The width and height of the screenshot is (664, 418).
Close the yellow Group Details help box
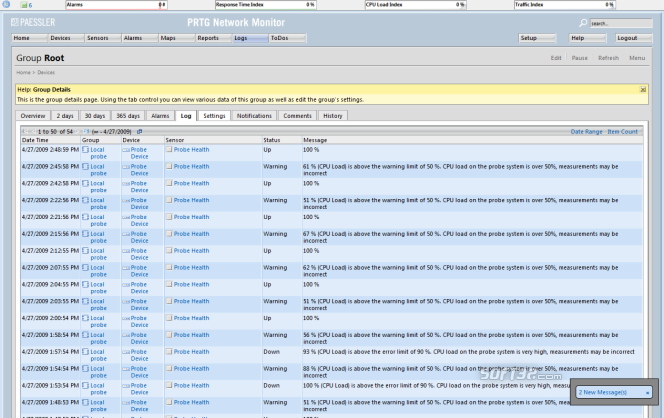pos(643,89)
